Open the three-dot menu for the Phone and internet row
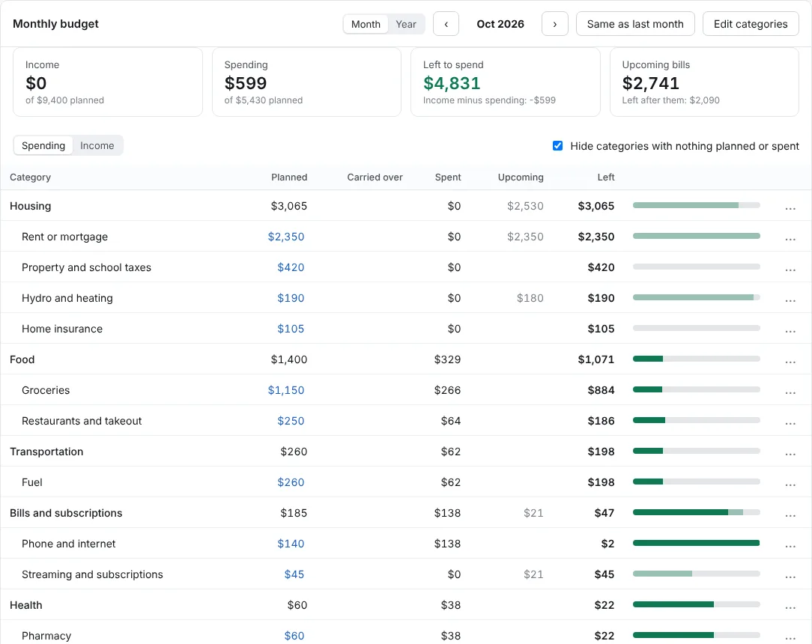The image size is (812, 644). click(790, 544)
